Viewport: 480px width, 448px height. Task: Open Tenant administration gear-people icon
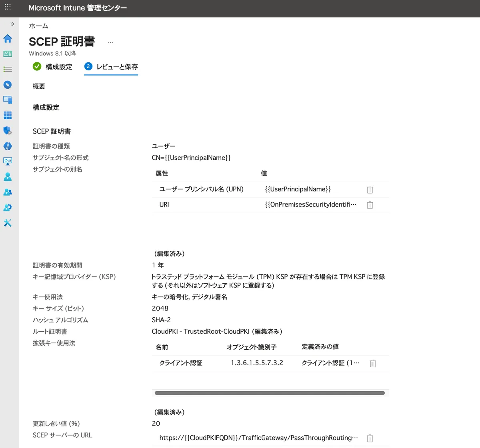tap(8, 207)
